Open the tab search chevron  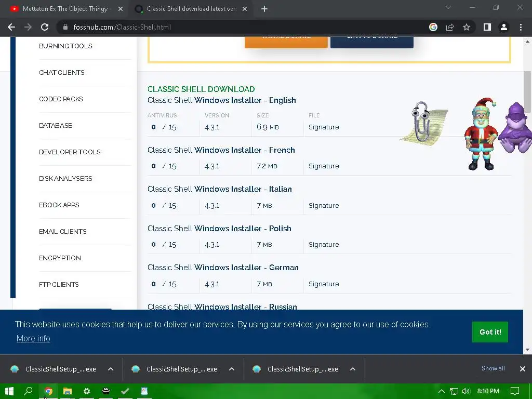pyautogui.click(x=448, y=7)
